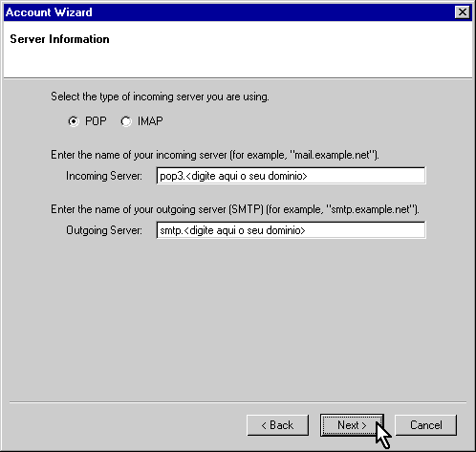This screenshot has width=476, height=452.
Task: Click the POP label text
Action: pyautogui.click(x=96, y=121)
